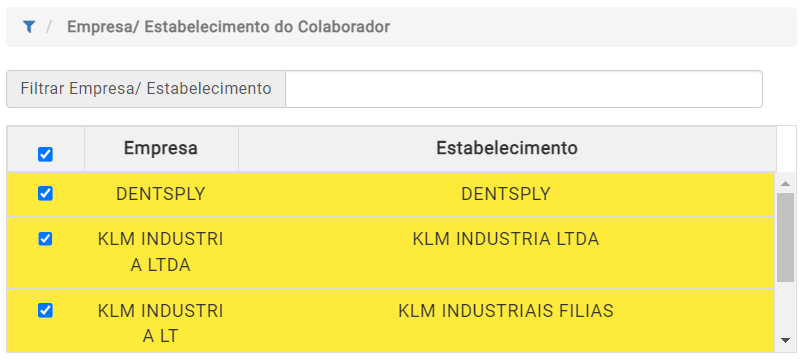Click the scrollbar up arrow

[x=785, y=183]
